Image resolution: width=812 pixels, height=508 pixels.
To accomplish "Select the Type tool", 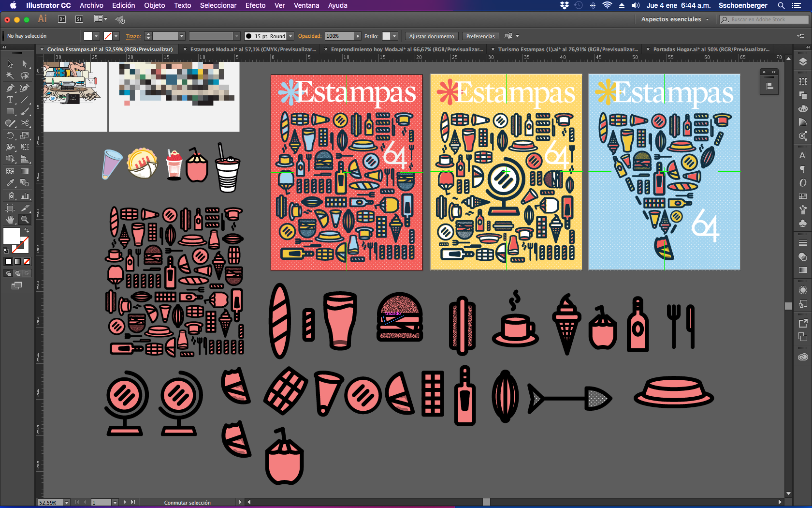I will 10,100.
